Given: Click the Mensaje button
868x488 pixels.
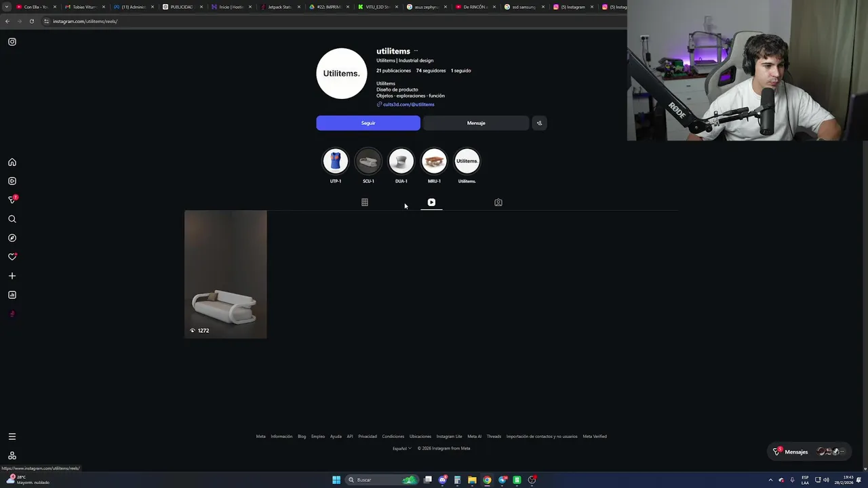Looking at the screenshot, I should tap(476, 123).
